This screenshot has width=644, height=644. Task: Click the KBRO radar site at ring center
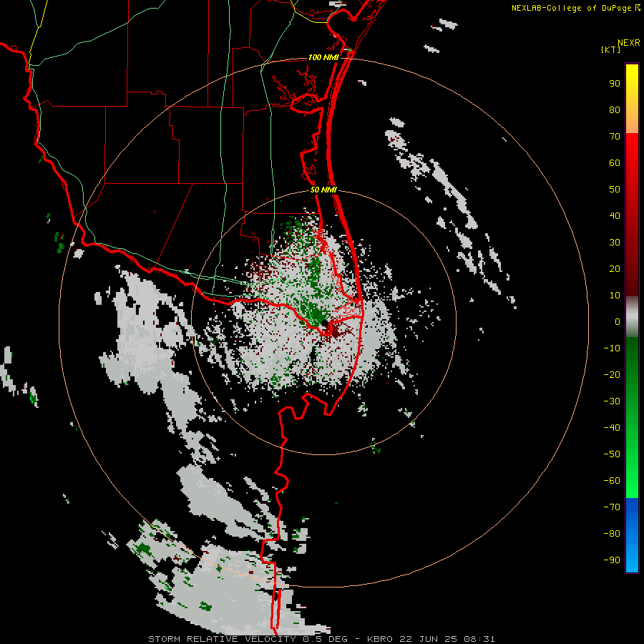(324, 323)
